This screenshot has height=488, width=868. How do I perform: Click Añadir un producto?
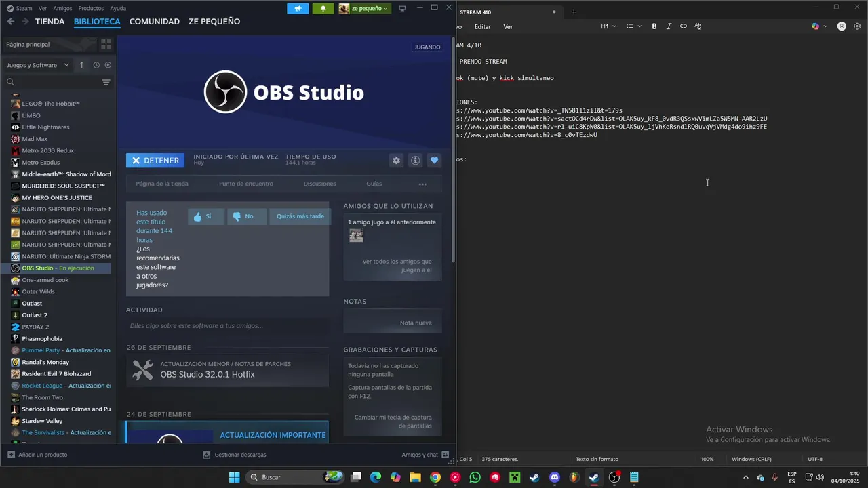tap(37, 455)
